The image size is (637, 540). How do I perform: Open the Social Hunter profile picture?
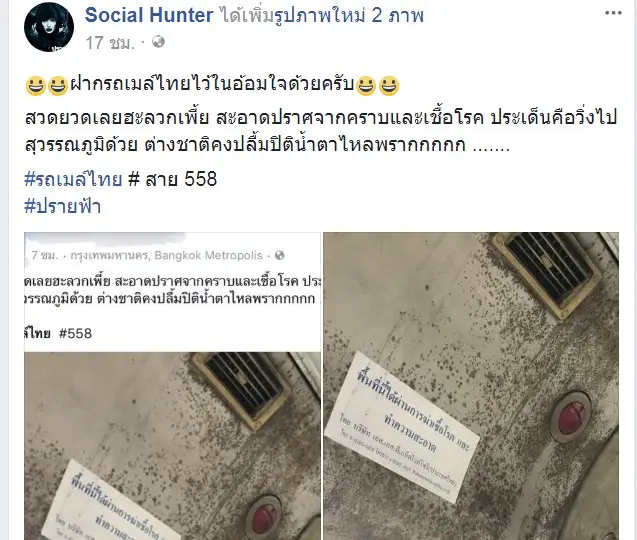[49, 27]
